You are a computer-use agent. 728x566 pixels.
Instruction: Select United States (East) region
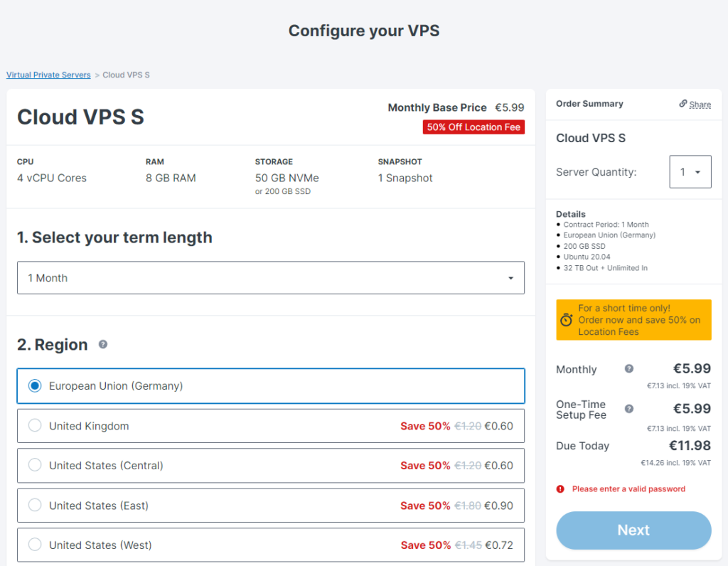point(35,505)
